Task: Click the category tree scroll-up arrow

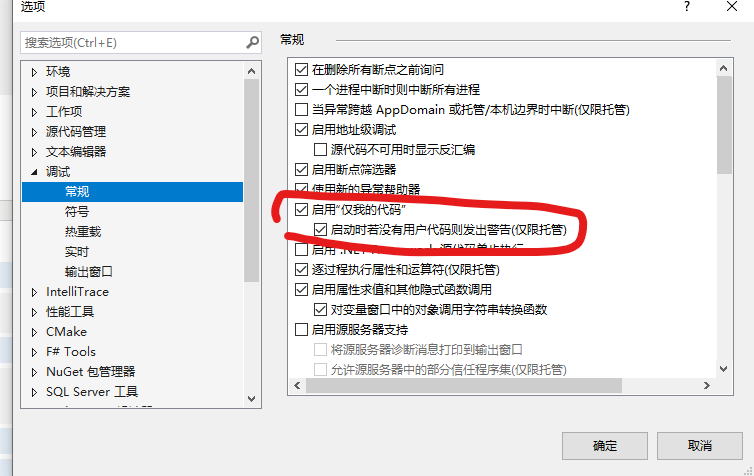Action: point(251,71)
